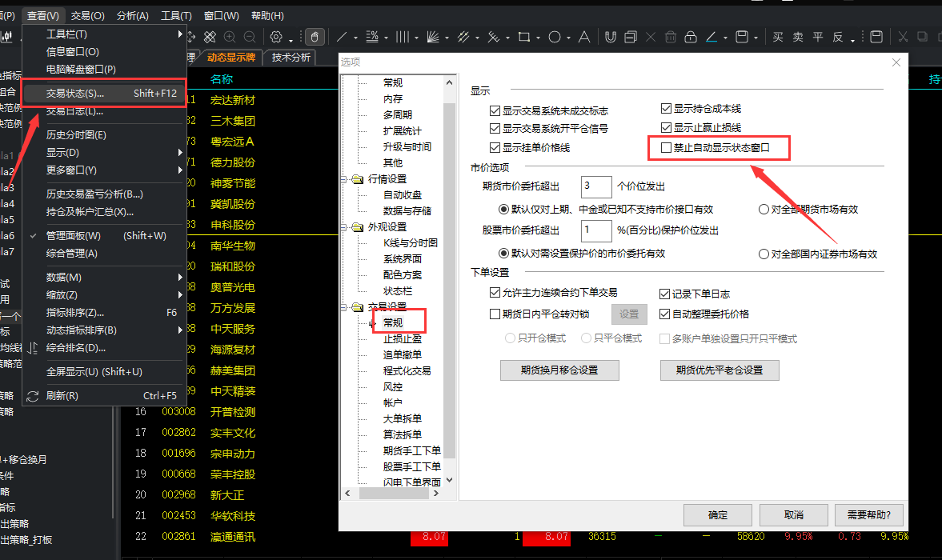942x560 pixels.
Task: Click the 平 close position toolbar button
Action: point(818,38)
